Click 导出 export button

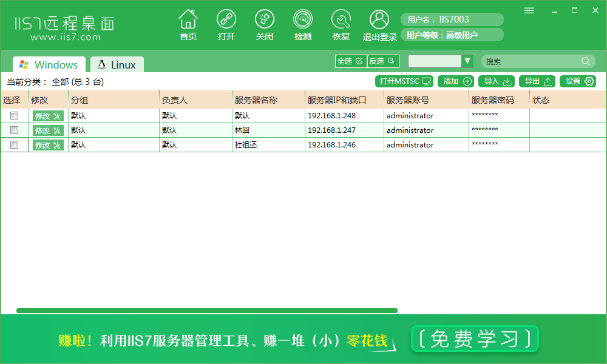point(537,81)
